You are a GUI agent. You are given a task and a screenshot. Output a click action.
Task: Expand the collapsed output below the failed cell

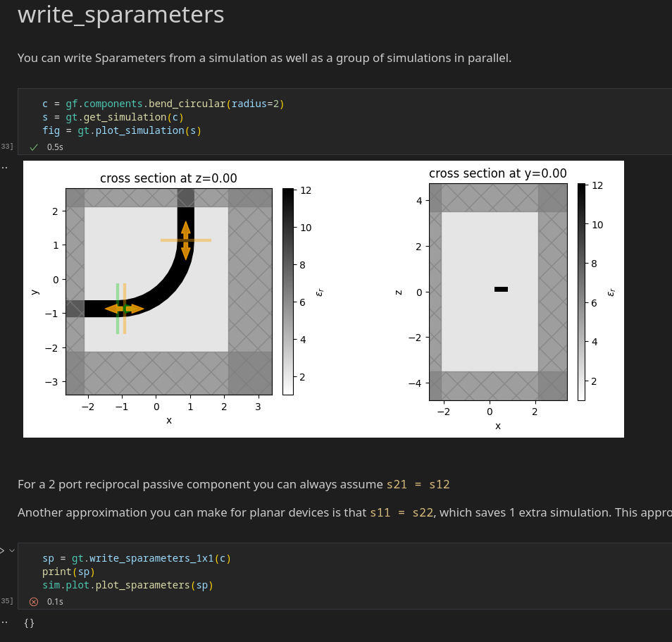tap(4, 622)
